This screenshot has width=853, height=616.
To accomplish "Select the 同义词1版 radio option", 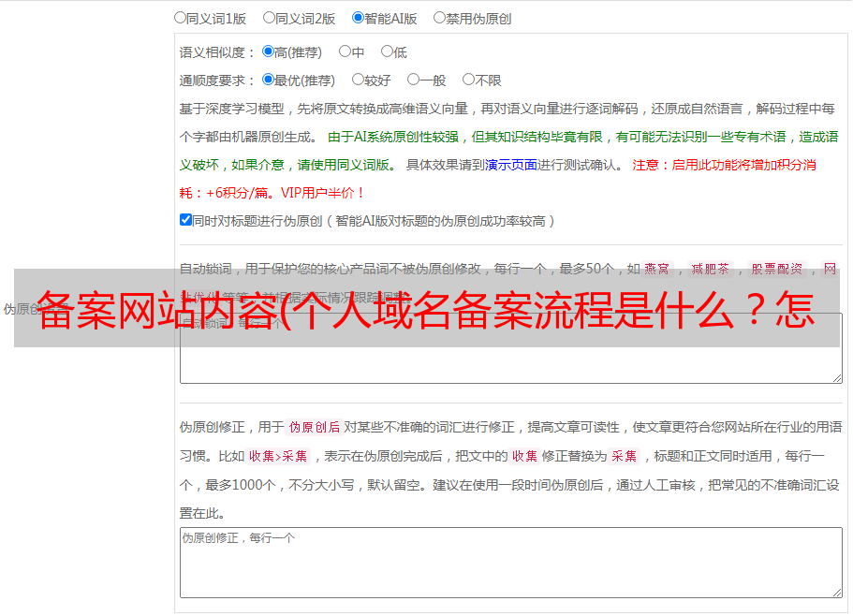I will click(x=180, y=18).
